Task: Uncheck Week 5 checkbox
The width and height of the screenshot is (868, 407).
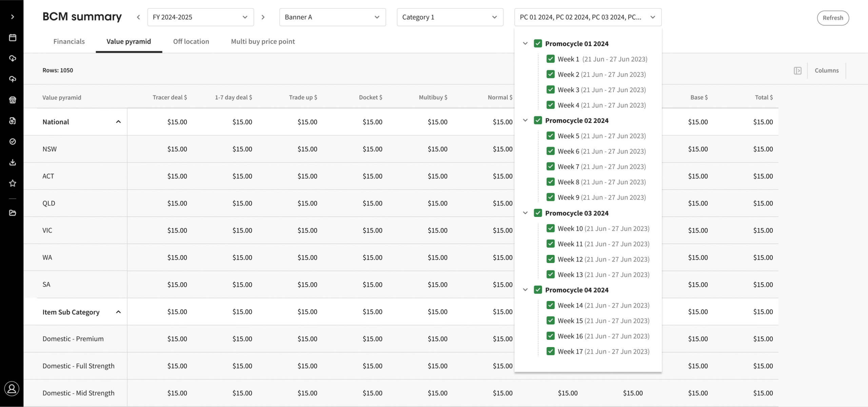Action: pos(550,136)
